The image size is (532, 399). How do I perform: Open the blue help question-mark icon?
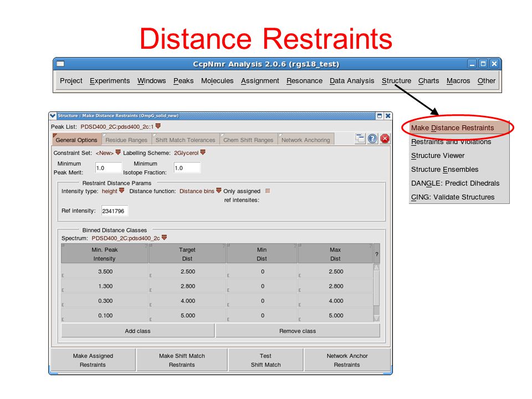(372, 139)
